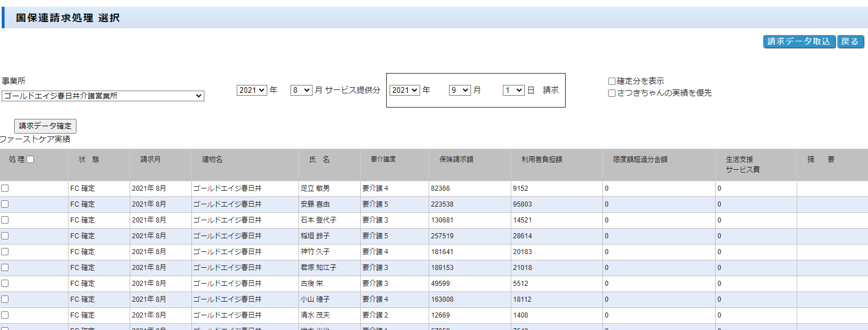Select the checkbox for 安藤 喜由 row
The width and height of the screenshot is (868, 330).
[x=5, y=204]
